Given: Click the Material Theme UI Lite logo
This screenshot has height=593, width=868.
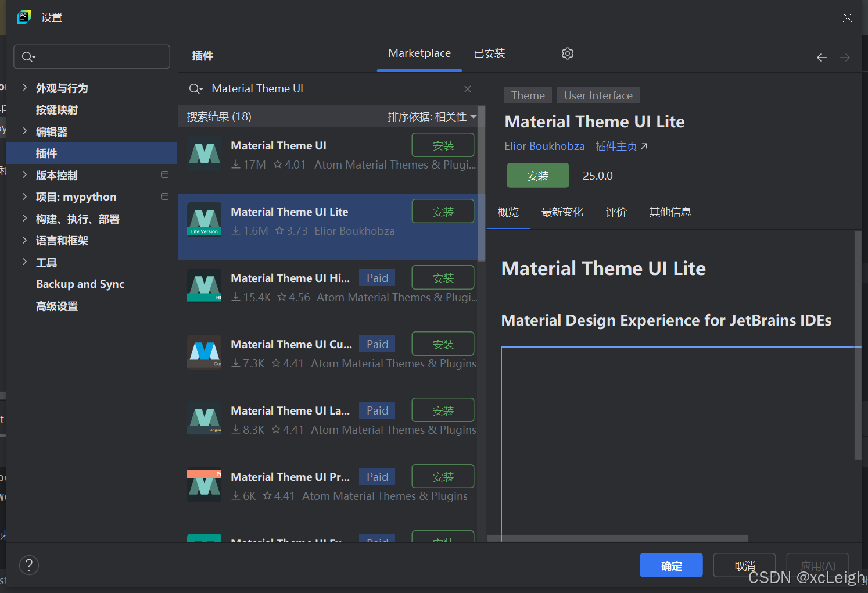Looking at the screenshot, I should click(205, 220).
